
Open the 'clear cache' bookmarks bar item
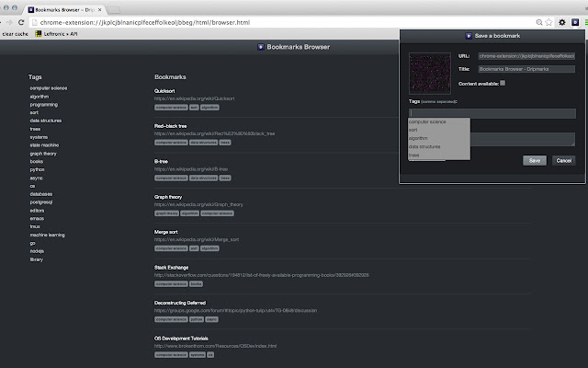(x=15, y=33)
